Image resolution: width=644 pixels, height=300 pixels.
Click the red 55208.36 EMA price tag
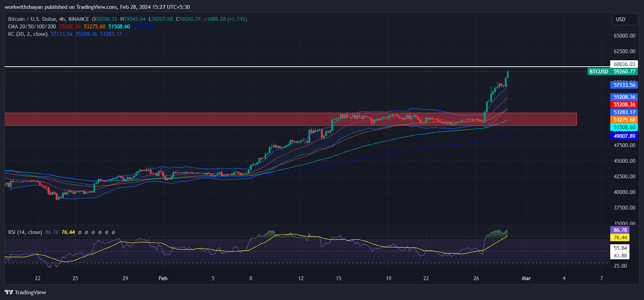coord(624,105)
